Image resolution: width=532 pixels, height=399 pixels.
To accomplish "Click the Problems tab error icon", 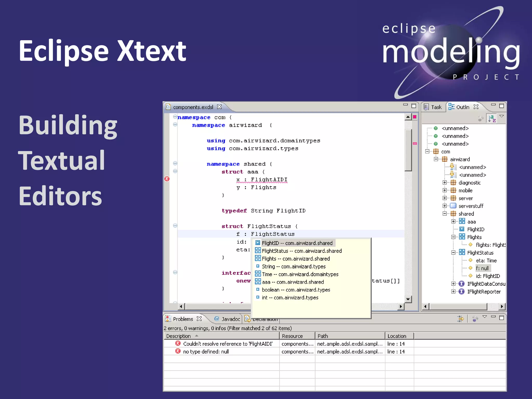I will (168, 319).
